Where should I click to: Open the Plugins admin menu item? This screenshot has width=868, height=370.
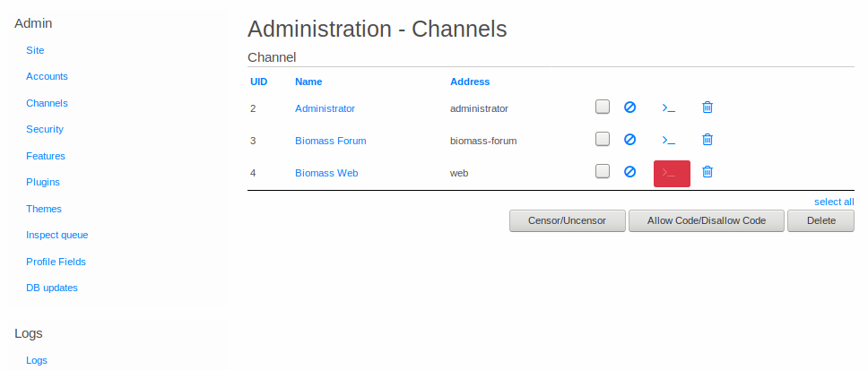tap(43, 182)
